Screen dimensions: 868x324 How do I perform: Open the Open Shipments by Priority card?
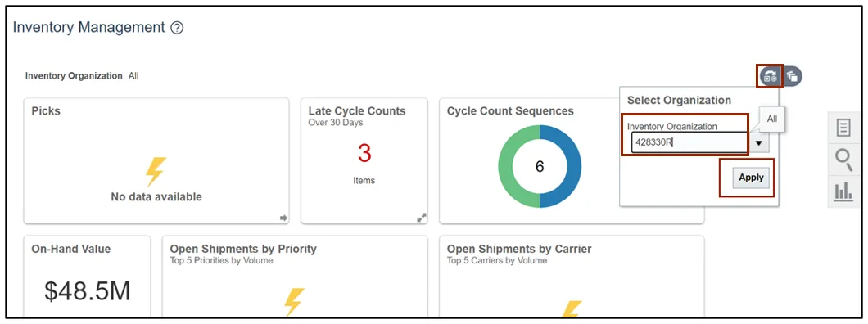[x=295, y=276]
